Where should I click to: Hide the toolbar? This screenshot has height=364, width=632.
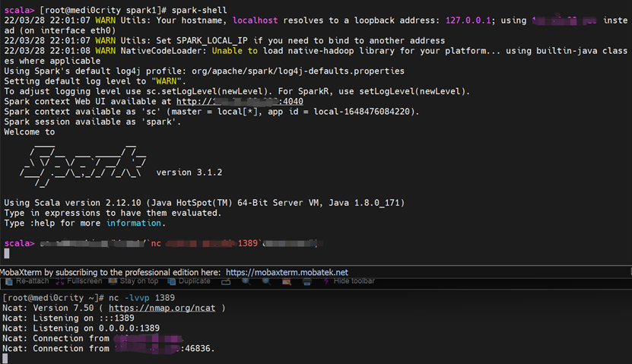(x=349, y=281)
